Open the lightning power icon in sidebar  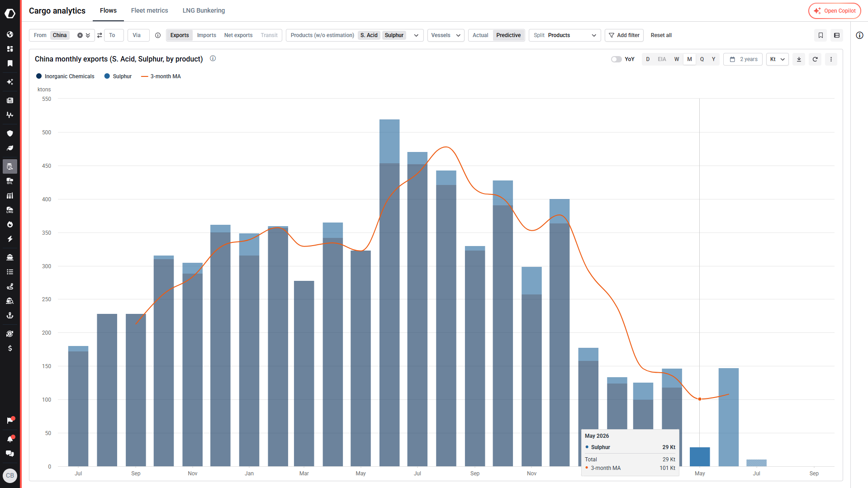10,239
